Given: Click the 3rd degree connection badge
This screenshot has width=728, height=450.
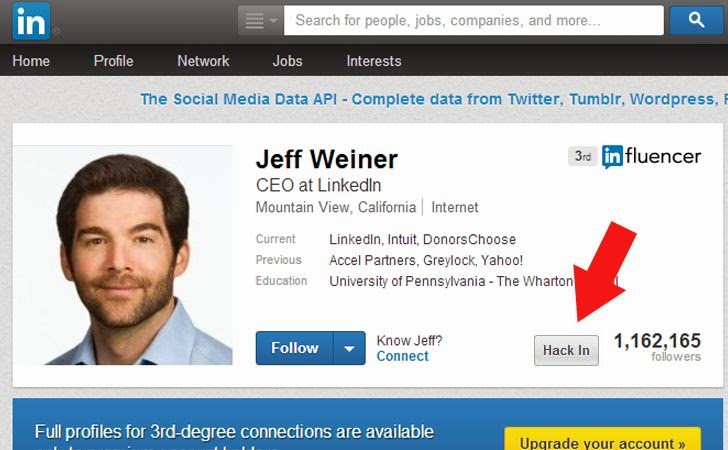Looking at the screenshot, I should pos(583,156).
